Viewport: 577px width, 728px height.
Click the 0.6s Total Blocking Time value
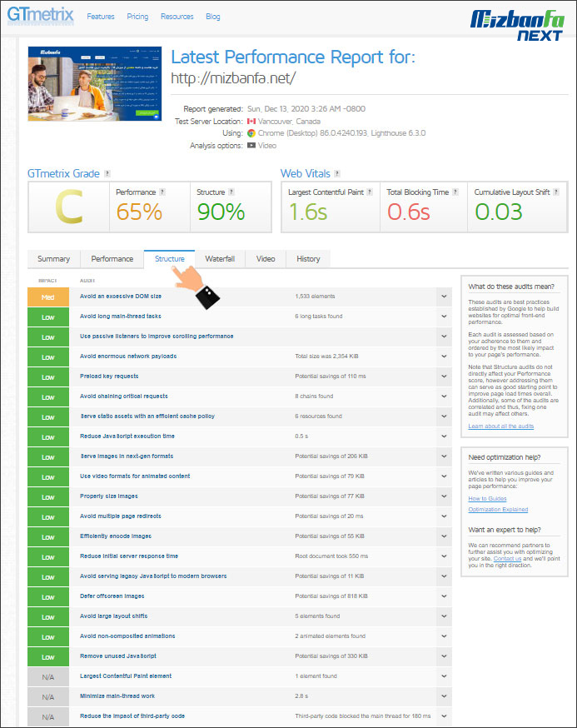click(409, 212)
